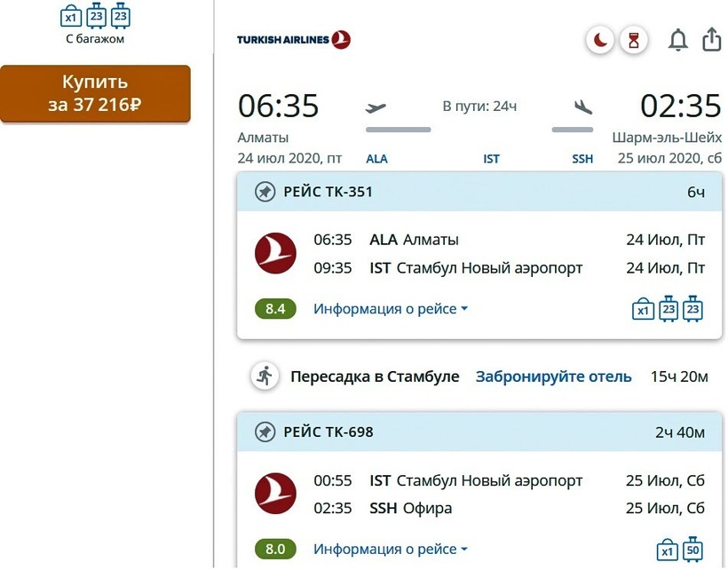Viewport: 728px width, 570px height.
Task: Subscribe to price alerts bell icon
Action: click(678, 40)
